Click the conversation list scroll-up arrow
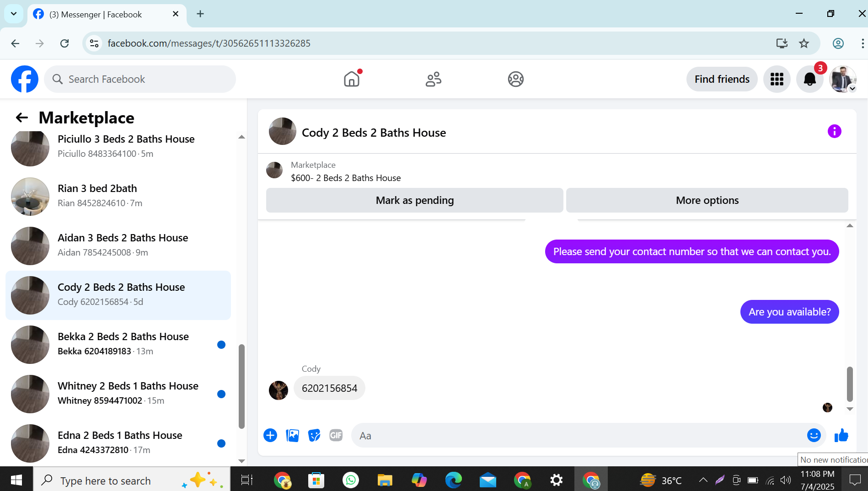Viewport: 868px width, 491px height. click(x=241, y=137)
